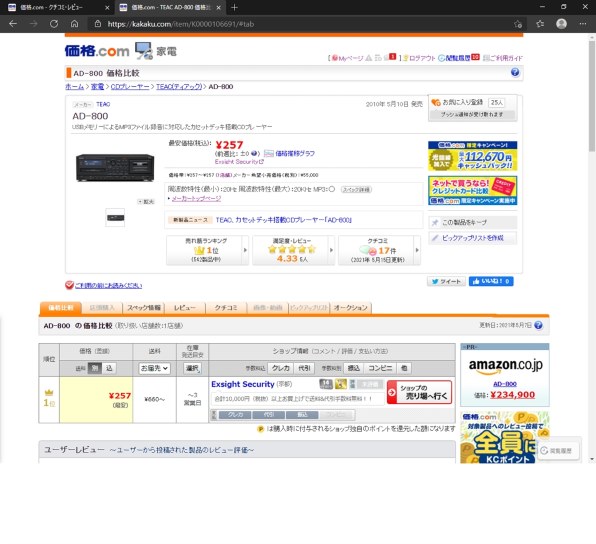The height and width of the screenshot is (544, 596).
Task: Open the browser home page
Action: point(74,24)
